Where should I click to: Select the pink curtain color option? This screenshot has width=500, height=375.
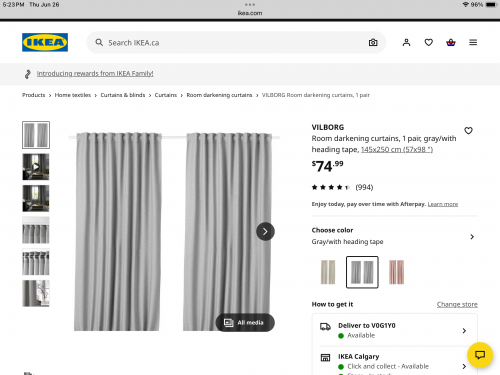pos(396,272)
